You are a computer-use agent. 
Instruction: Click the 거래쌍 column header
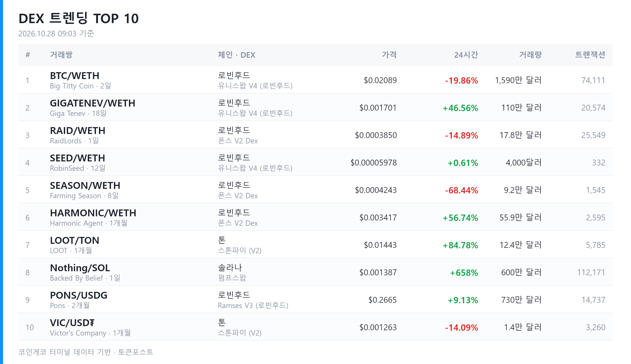click(61, 55)
